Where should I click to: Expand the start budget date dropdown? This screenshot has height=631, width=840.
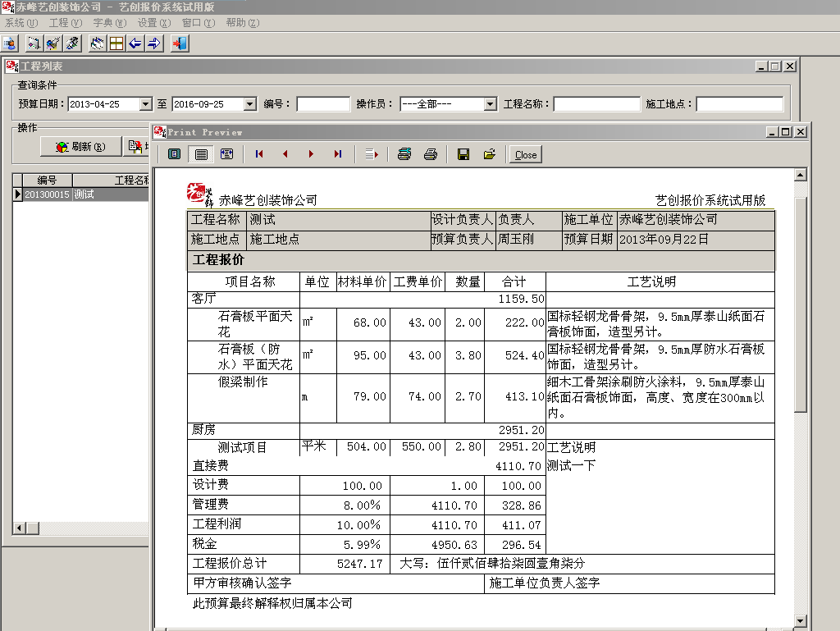click(x=146, y=104)
